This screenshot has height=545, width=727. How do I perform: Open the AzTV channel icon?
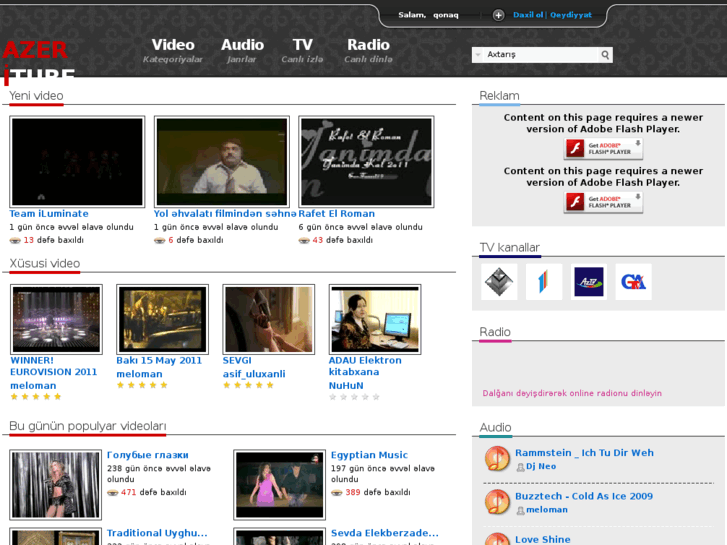(589, 282)
